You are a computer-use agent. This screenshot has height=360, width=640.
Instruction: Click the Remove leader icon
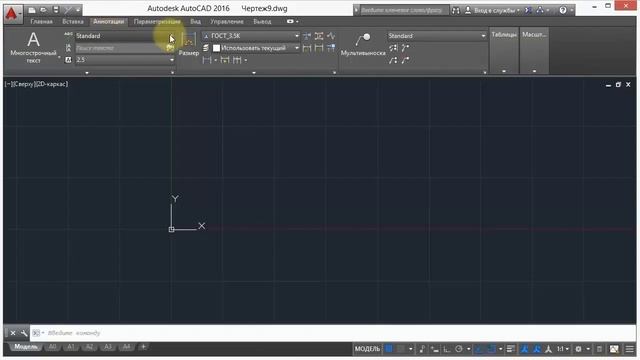(x=405, y=60)
